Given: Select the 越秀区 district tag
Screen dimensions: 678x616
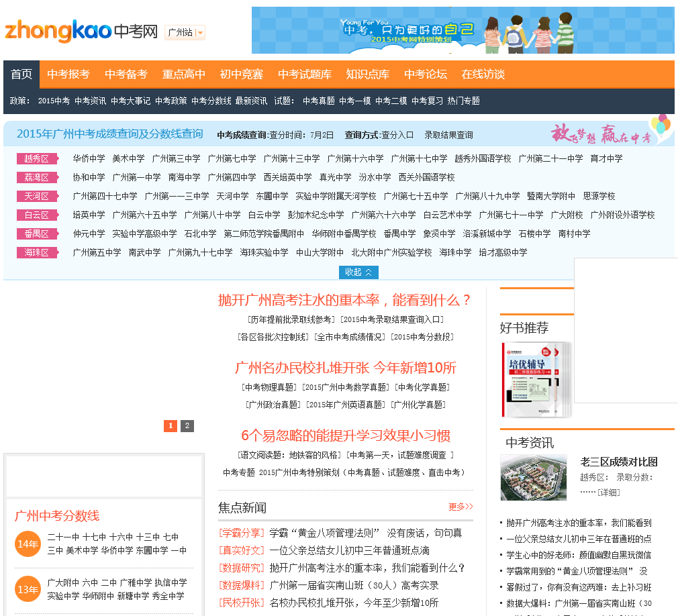Looking at the screenshot, I should [37, 158].
